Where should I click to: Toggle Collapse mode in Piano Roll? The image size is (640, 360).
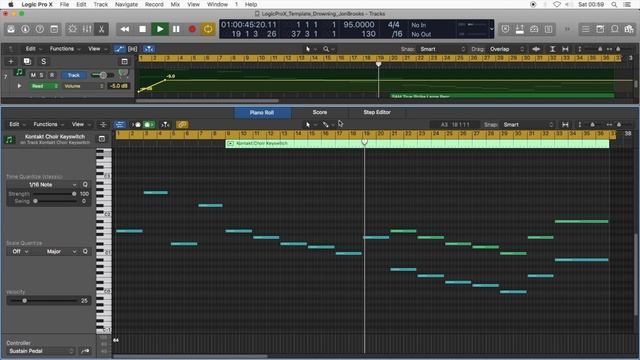(x=103, y=124)
